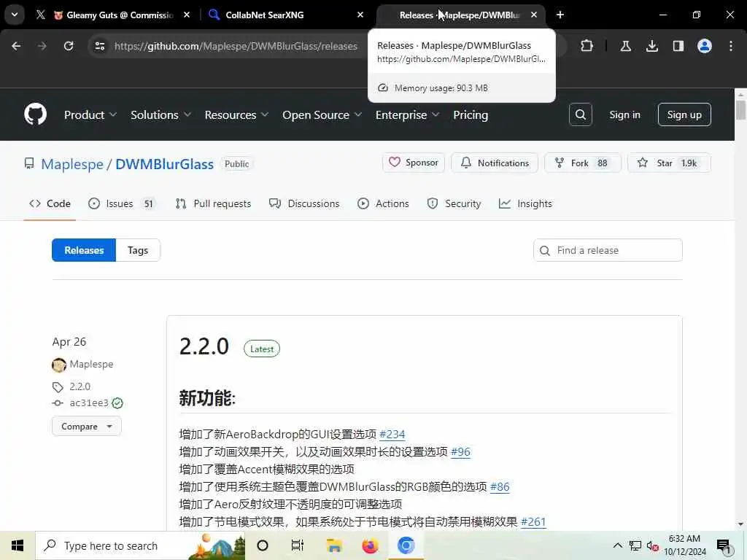Open the notification center icon

(x=723, y=545)
